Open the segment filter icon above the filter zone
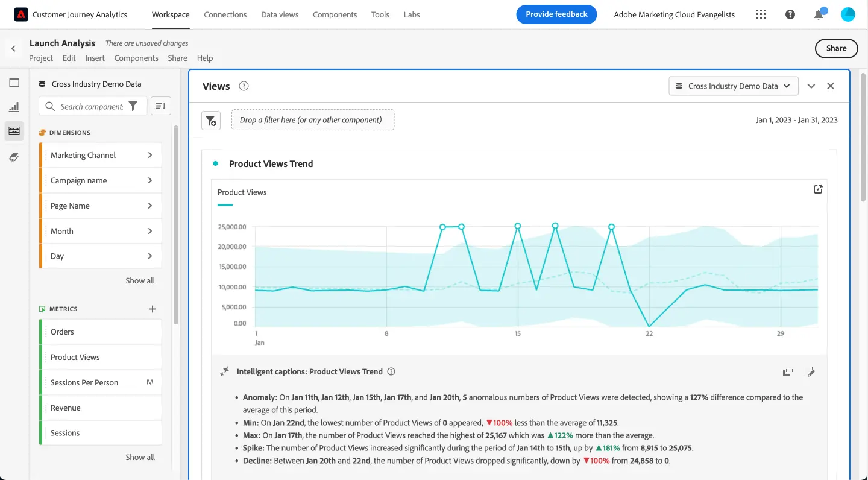Screen dimensions: 868x480 pyautogui.click(x=211, y=120)
